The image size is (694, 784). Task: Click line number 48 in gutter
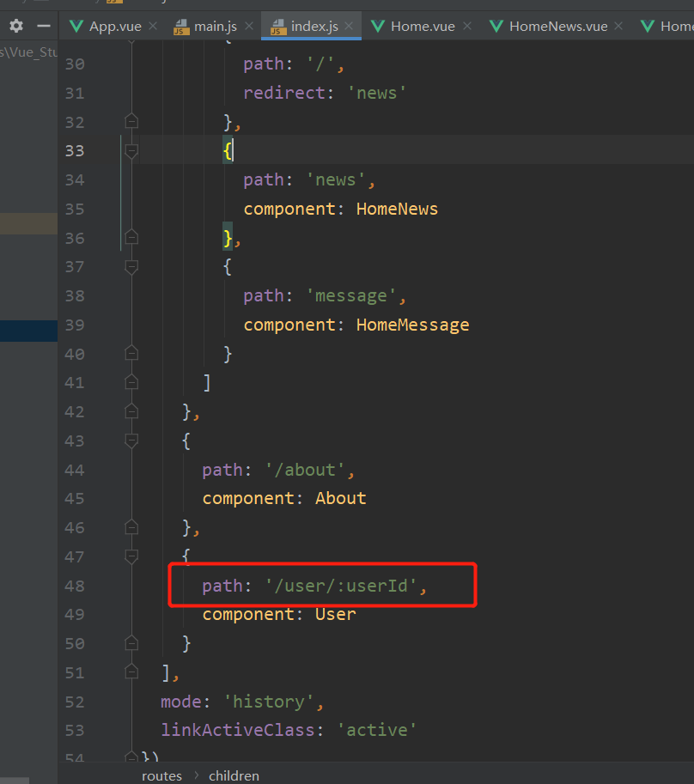pos(75,586)
